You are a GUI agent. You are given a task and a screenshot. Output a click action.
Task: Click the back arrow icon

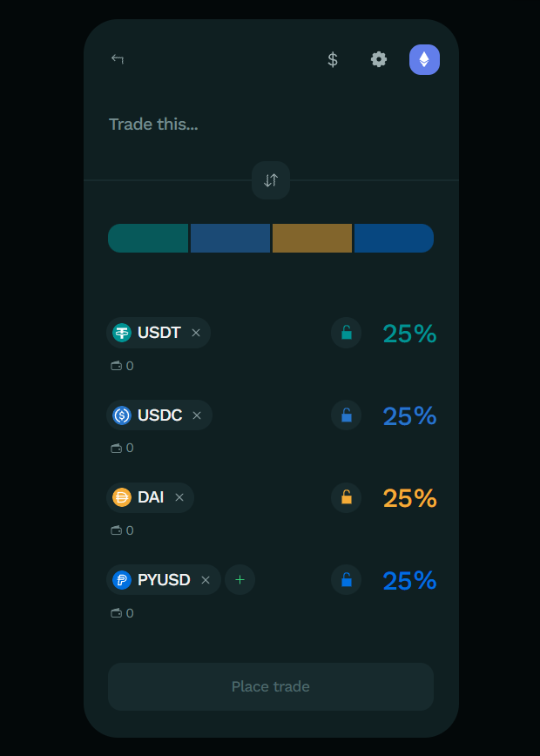pyautogui.click(x=118, y=59)
